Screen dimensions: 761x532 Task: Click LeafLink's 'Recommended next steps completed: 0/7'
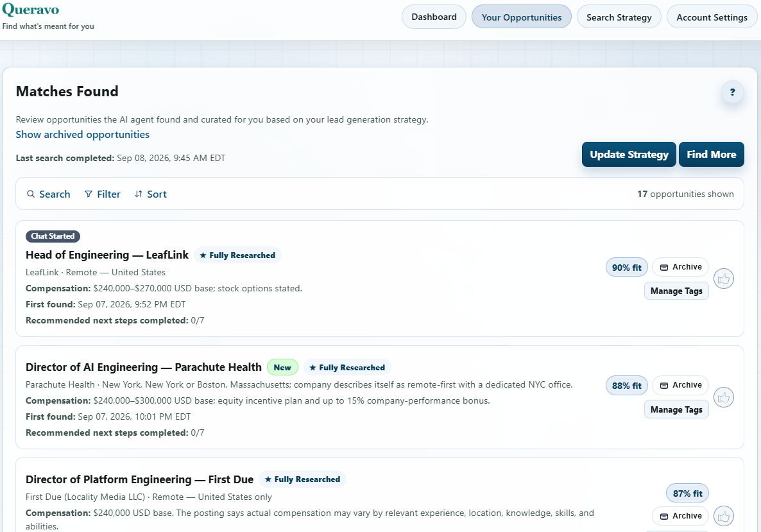pos(115,320)
